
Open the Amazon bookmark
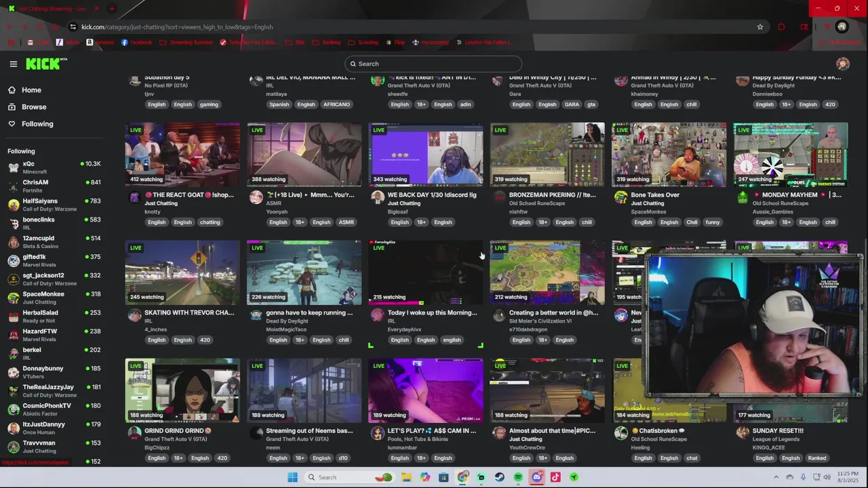pyautogui.click(x=100, y=42)
